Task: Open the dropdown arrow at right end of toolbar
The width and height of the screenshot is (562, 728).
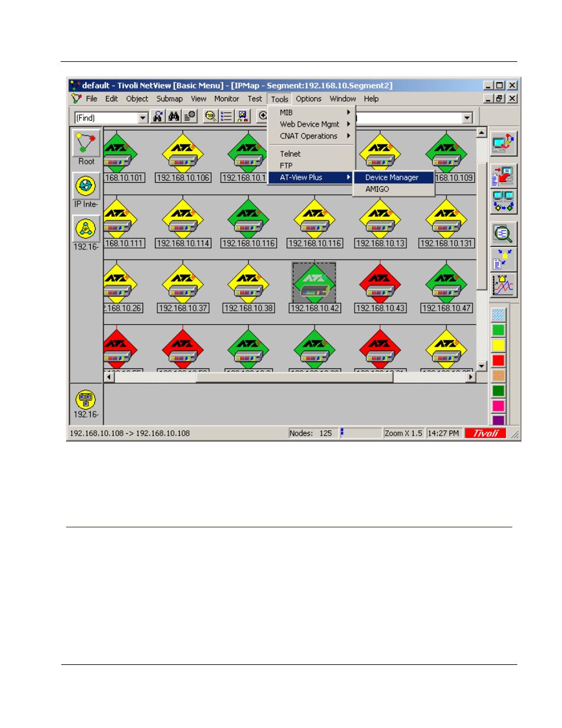Action: [467, 118]
